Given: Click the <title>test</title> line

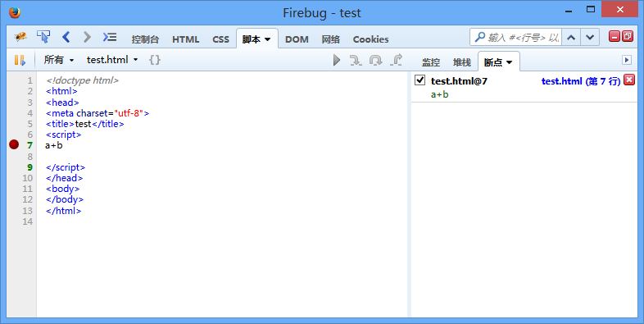Looking at the screenshot, I should 84,124.
